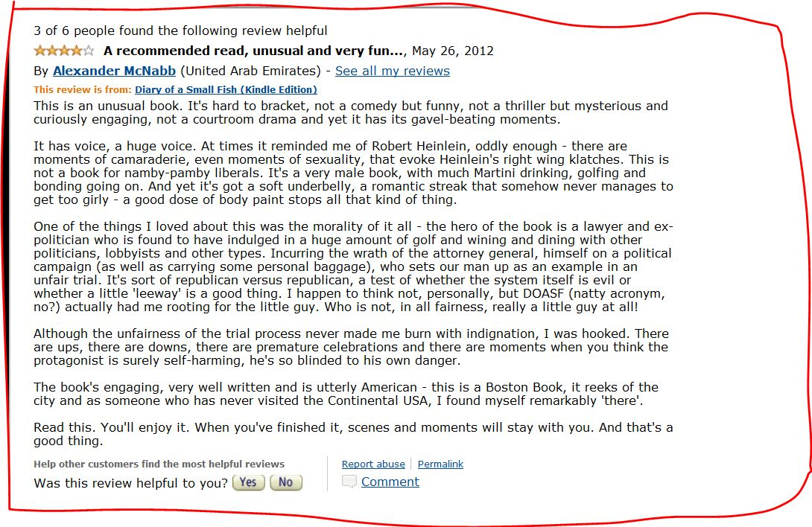Click the '3 of 6 people found' helpful line
Screen dimensions: 812x527
pos(180,31)
